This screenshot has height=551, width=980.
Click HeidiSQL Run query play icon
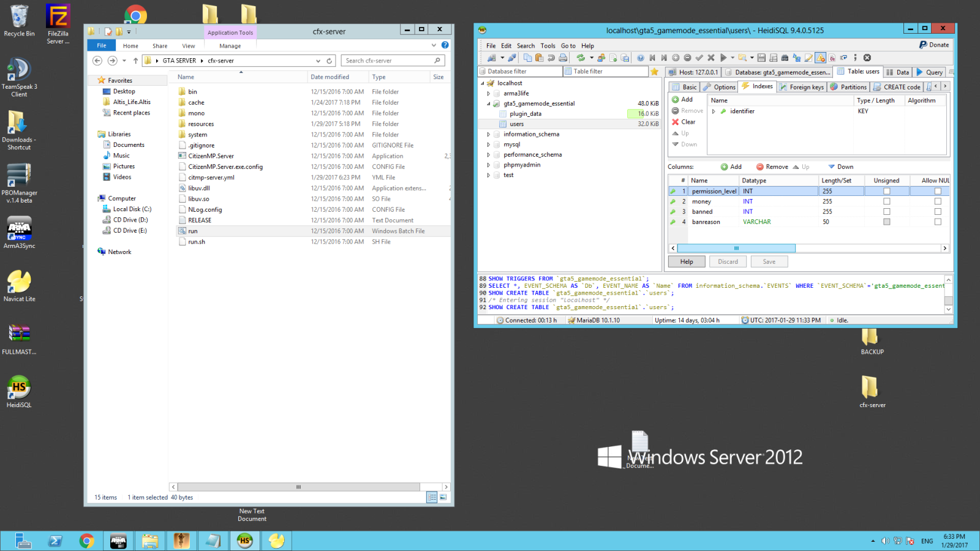(x=723, y=58)
